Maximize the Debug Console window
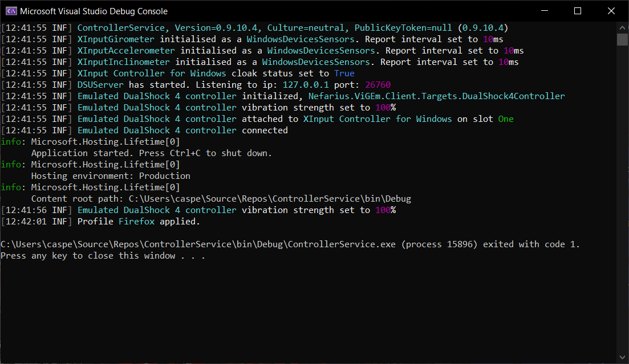 [x=578, y=11]
